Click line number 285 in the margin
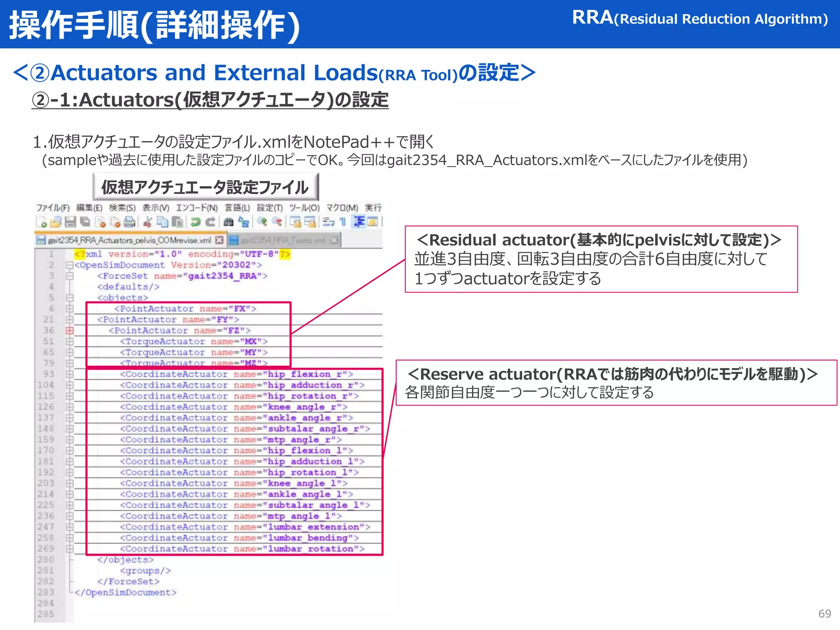This screenshot has width=840, height=630. tap(46, 614)
